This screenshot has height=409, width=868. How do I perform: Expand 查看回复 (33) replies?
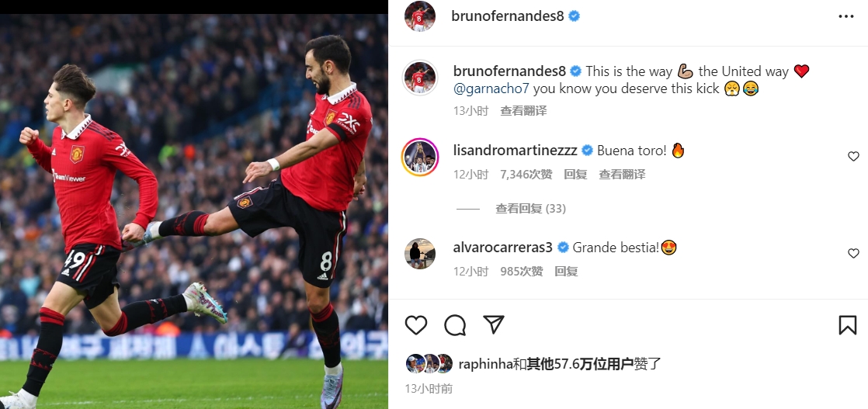[x=530, y=209]
